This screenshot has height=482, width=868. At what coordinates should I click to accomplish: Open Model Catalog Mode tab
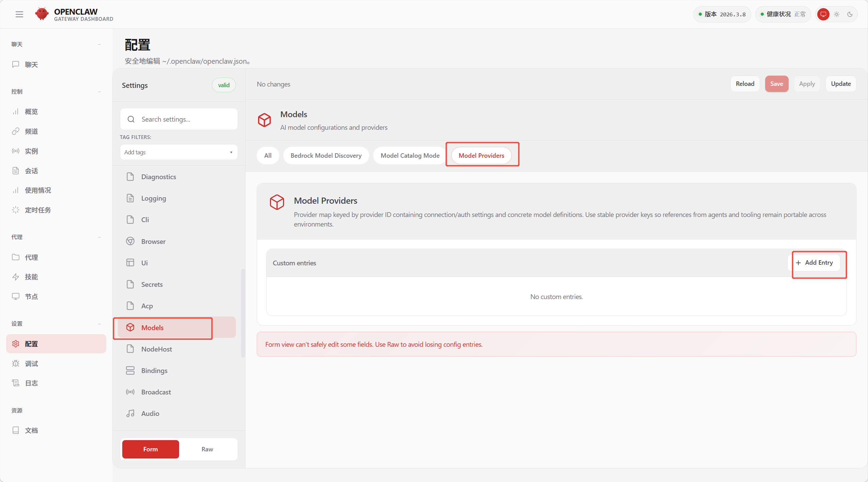(x=410, y=155)
